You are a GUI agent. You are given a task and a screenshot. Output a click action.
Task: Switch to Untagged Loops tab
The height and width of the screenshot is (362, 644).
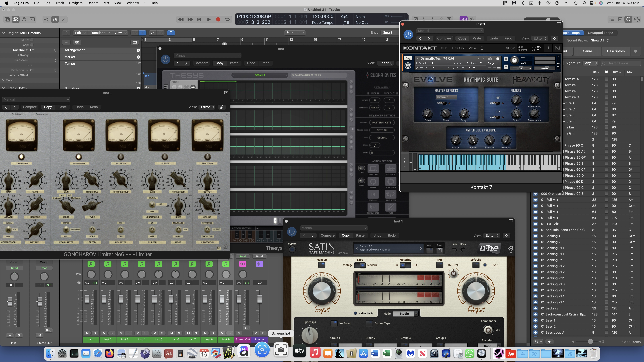coord(600,33)
